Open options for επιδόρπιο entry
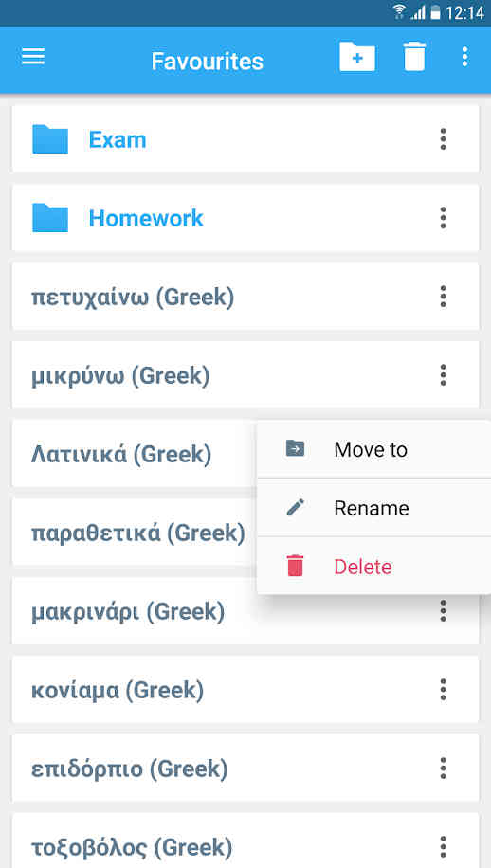Image resolution: width=491 pixels, height=868 pixels. tap(443, 769)
